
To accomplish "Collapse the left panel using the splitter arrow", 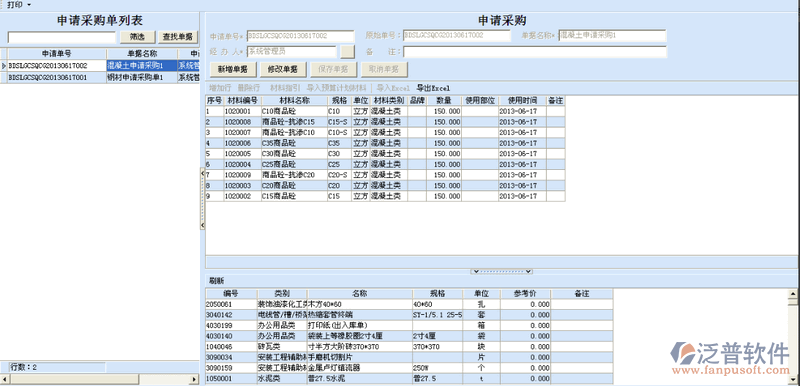I will pyautogui.click(x=203, y=173).
